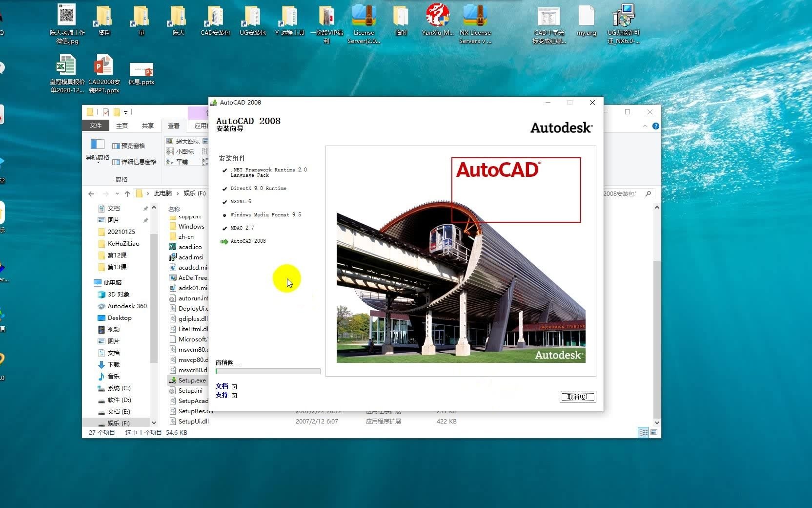Open Explorer quick access toolbar dropdown
This screenshot has height=508, width=812.
[125, 112]
